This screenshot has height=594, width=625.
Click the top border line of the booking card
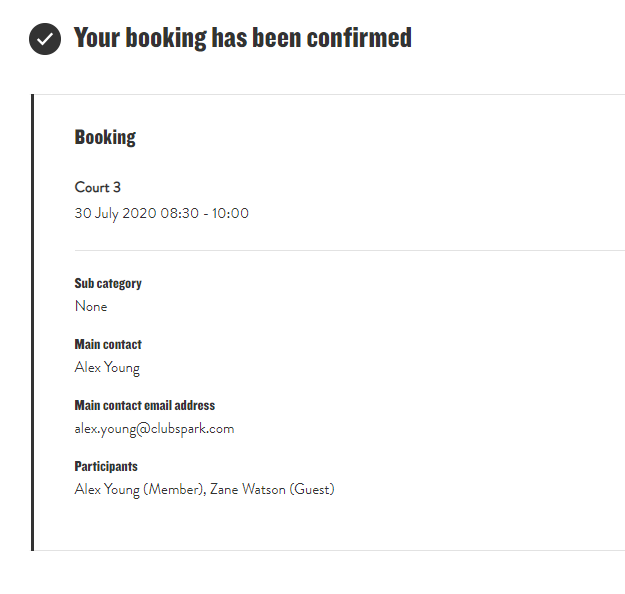click(x=330, y=95)
